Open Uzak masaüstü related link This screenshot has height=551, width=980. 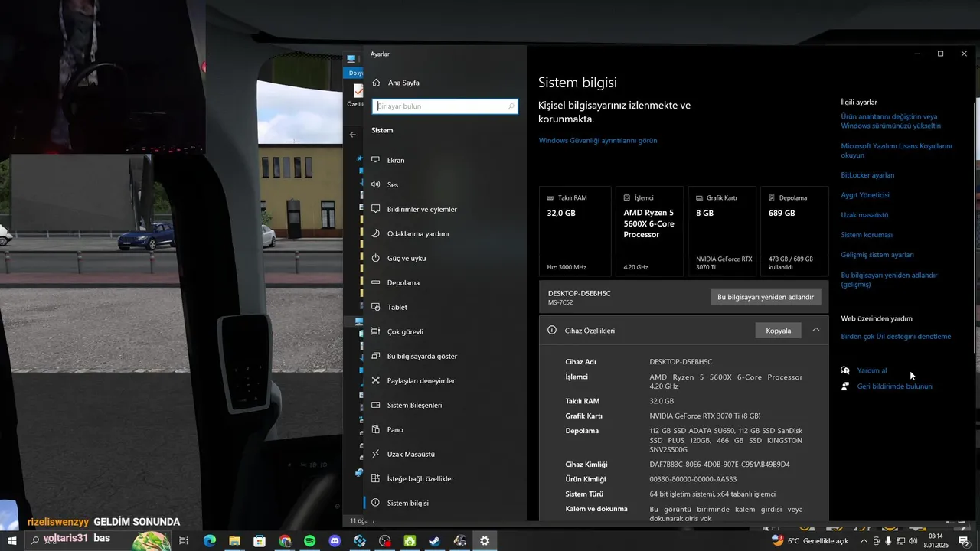pos(864,215)
